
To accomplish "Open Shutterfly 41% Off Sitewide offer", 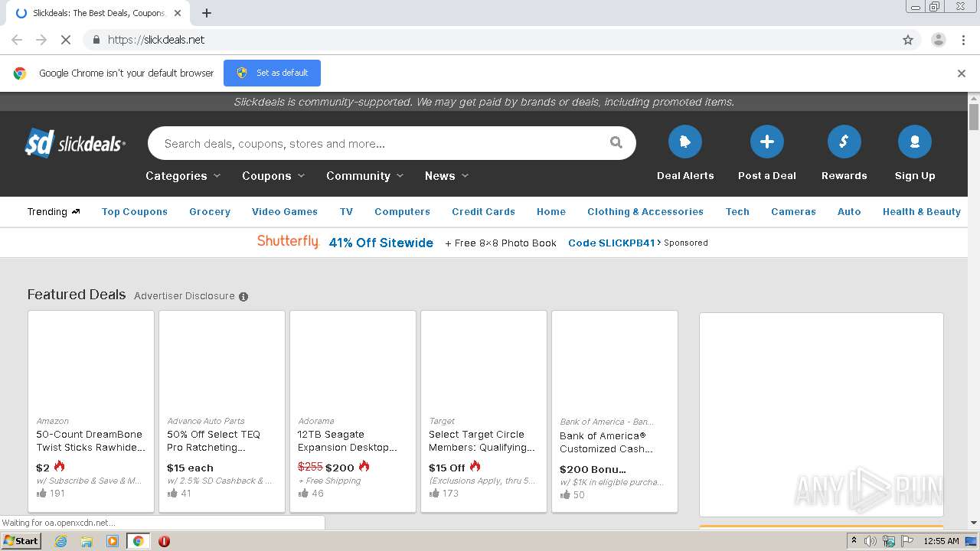I will [x=381, y=243].
